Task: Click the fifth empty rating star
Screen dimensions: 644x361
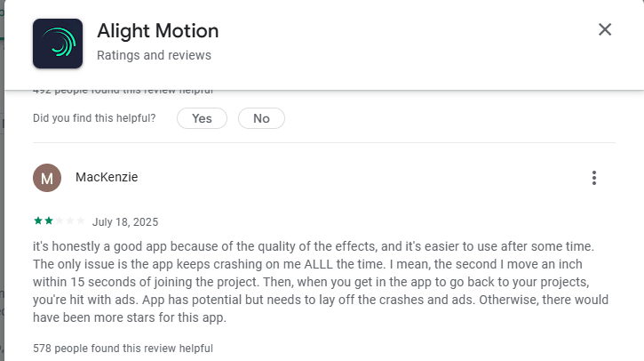Action: [x=82, y=221]
